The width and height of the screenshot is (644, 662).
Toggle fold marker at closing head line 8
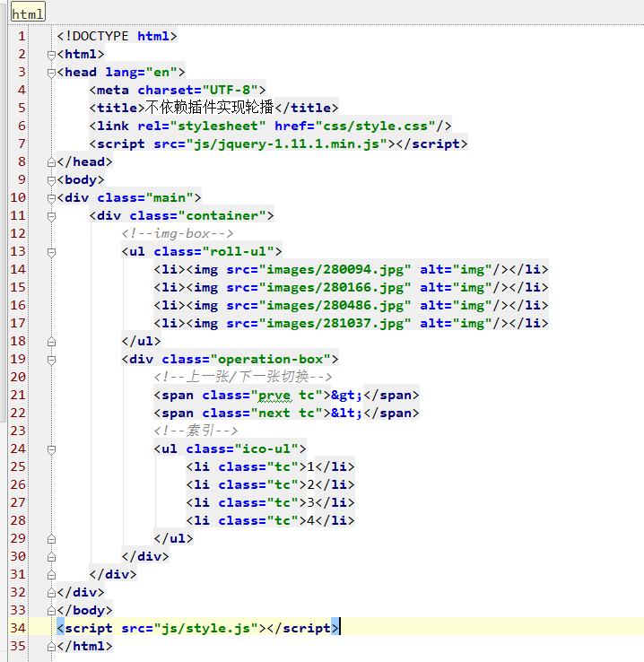pyautogui.click(x=51, y=162)
